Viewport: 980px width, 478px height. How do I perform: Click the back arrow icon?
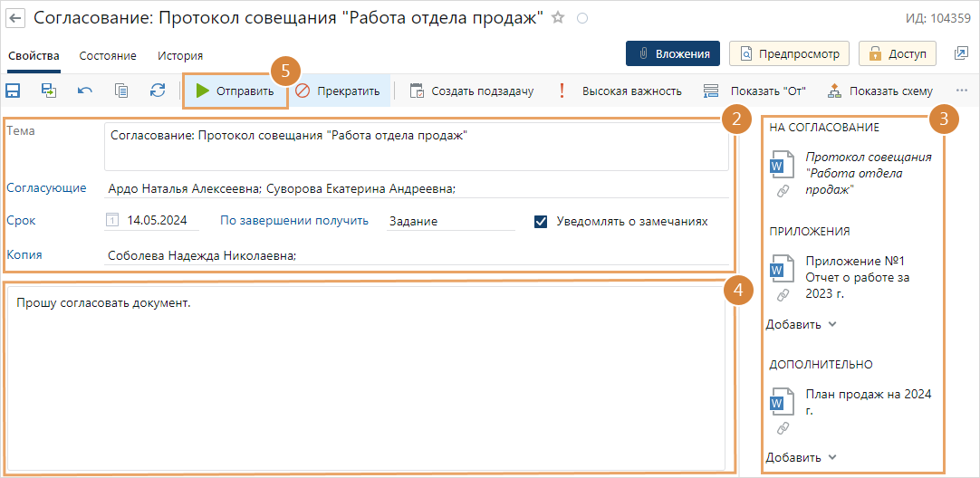[x=15, y=18]
